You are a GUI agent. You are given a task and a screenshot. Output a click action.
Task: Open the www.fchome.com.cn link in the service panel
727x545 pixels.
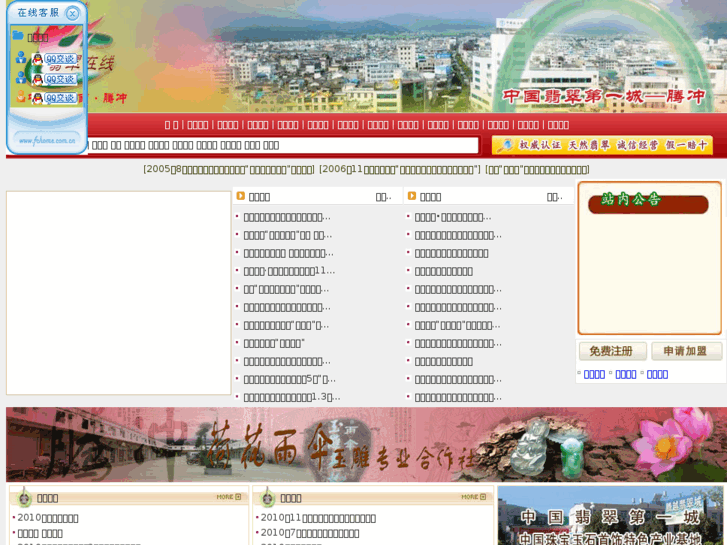pos(47,140)
